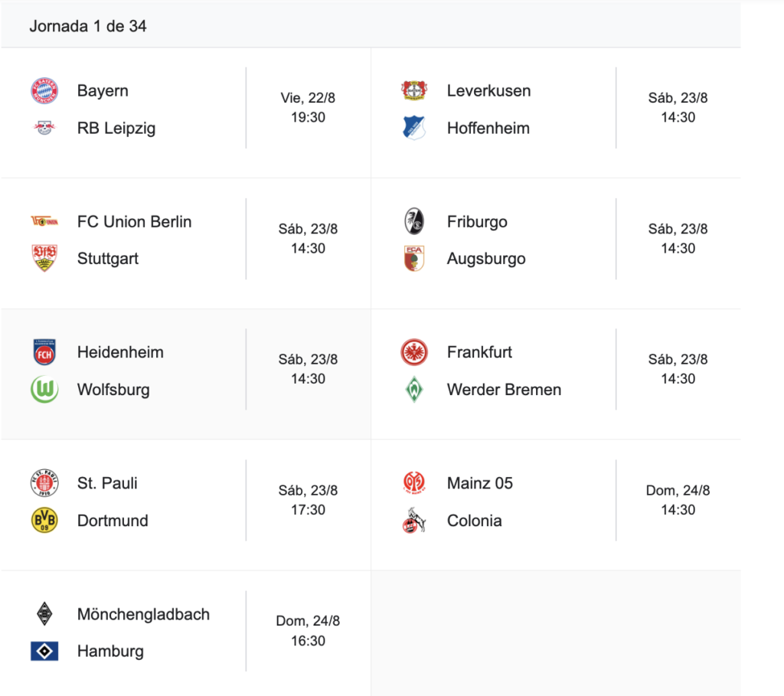Click the Werder Bremen green diamond logo
The height and width of the screenshot is (696, 784).
click(x=414, y=390)
